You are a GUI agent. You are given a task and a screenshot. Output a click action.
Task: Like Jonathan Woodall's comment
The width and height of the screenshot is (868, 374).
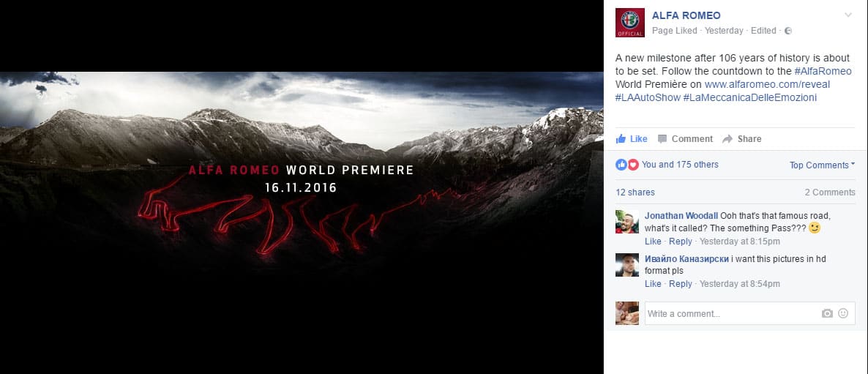(x=653, y=242)
